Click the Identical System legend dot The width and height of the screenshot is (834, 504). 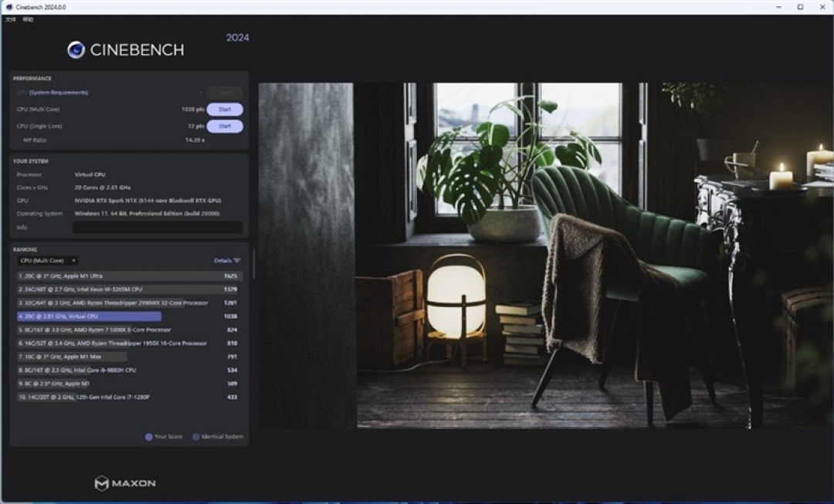click(x=195, y=437)
